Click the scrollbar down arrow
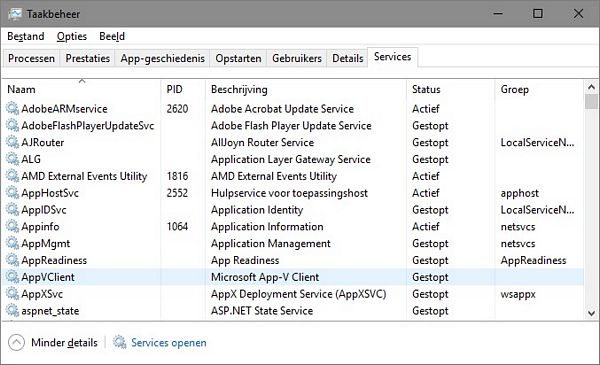 tap(591, 313)
